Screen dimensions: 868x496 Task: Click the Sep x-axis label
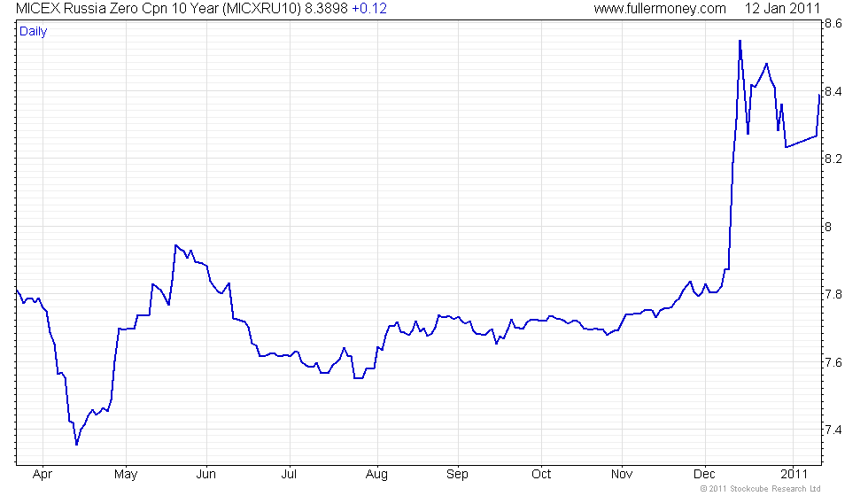[458, 475]
